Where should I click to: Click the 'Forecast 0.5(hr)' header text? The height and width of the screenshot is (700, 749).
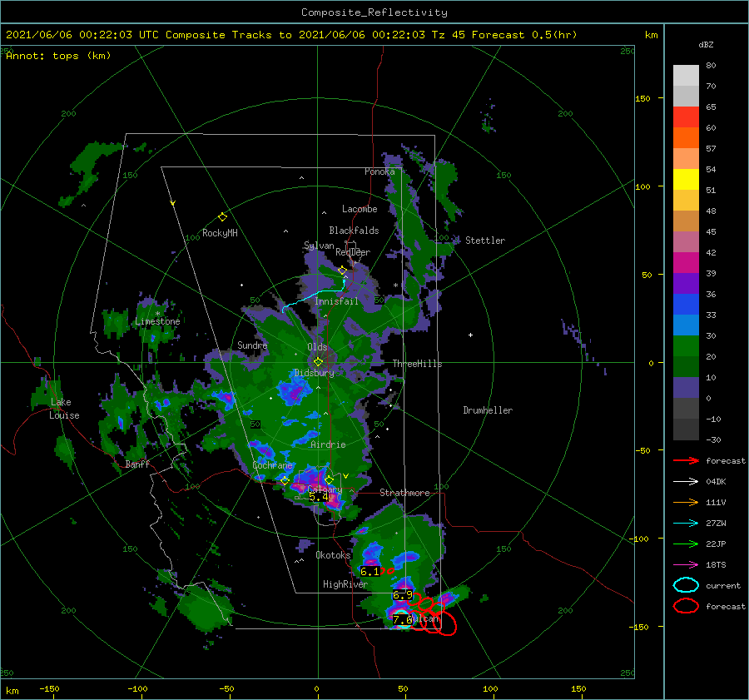point(524,35)
